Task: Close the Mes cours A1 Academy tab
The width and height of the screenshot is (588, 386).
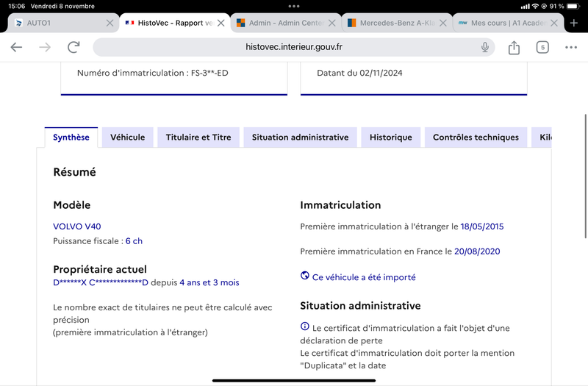Action: tap(554, 23)
